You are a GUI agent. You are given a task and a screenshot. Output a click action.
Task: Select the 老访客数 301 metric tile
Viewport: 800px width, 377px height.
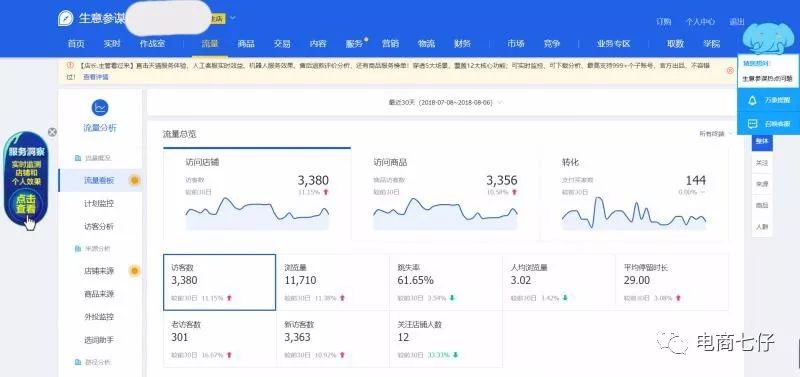coord(219,339)
